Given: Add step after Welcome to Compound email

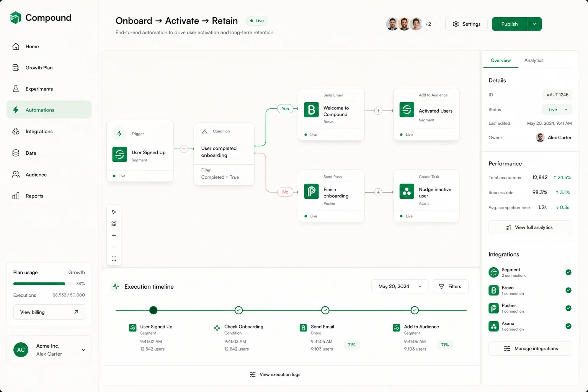Looking at the screenshot, I should [378, 111].
